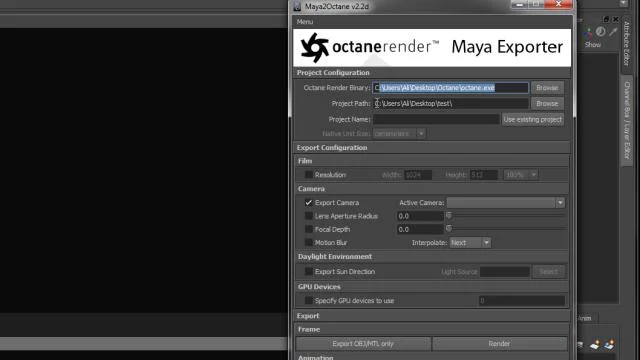Browse for the Octane Render Binary
The width and height of the screenshot is (640, 360).
pyautogui.click(x=547, y=88)
